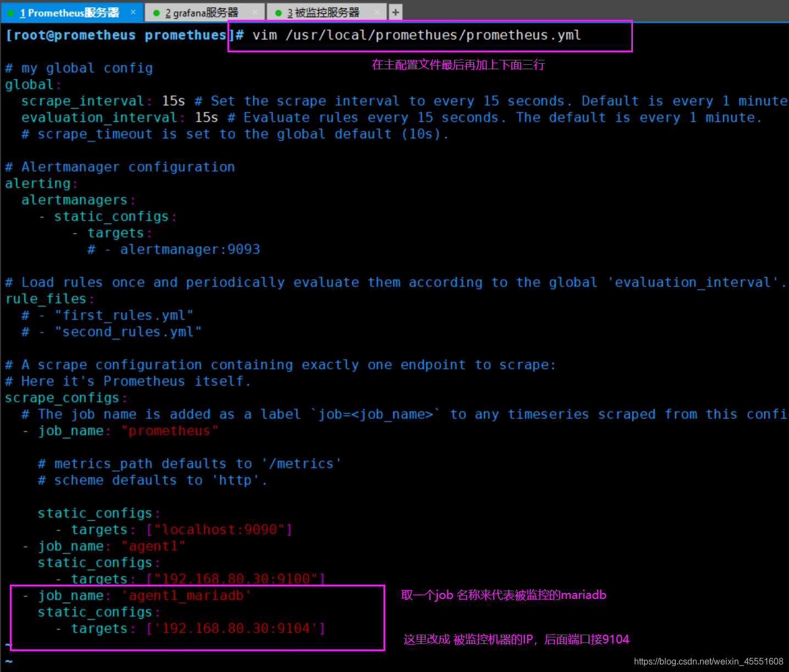Click green status dot of 被监控服务器 tab
The width and height of the screenshot is (789, 672).
pos(279,13)
